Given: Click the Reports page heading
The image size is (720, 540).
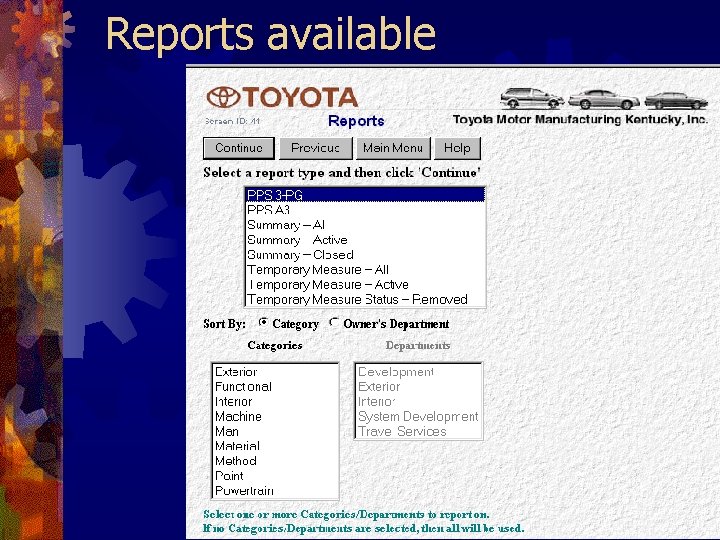Looking at the screenshot, I should [x=356, y=121].
